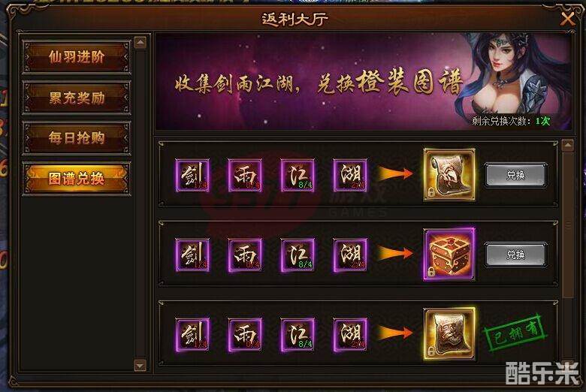Click the 雨 token in first row

click(x=245, y=175)
